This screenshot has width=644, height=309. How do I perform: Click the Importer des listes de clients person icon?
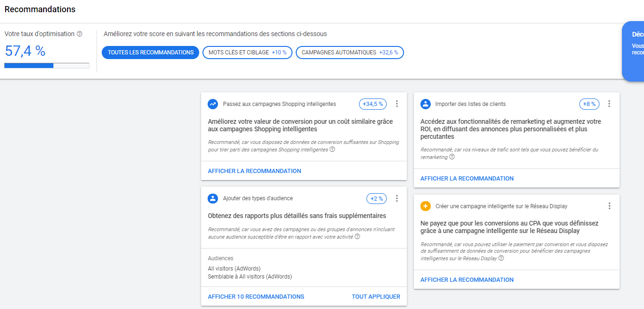tap(426, 104)
